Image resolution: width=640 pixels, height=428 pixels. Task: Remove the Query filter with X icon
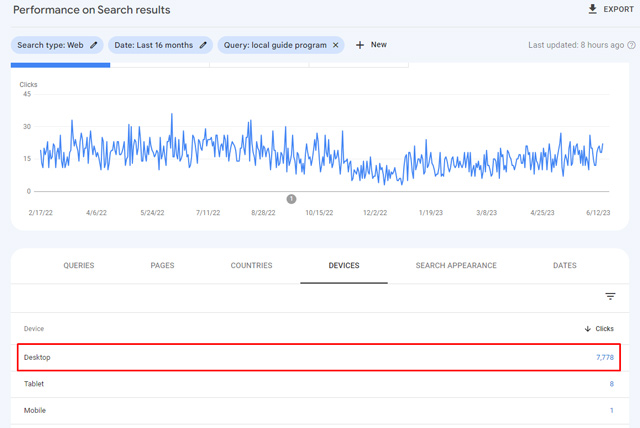(335, 45)
